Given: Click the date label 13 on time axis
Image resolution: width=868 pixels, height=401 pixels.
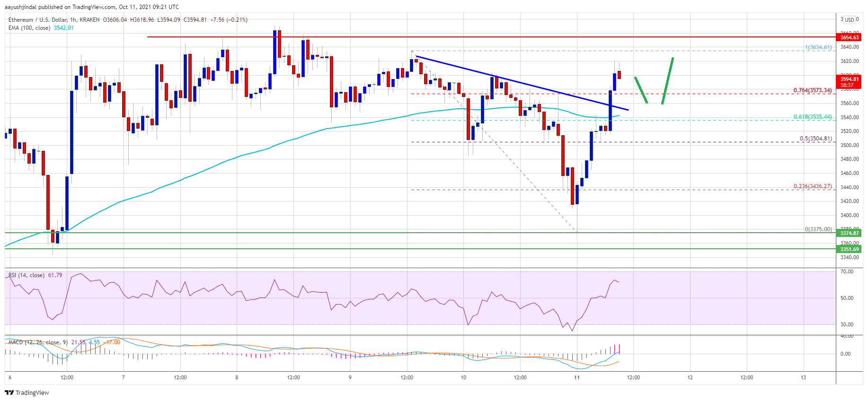Looking at the screenshot, I should point(803,377).
